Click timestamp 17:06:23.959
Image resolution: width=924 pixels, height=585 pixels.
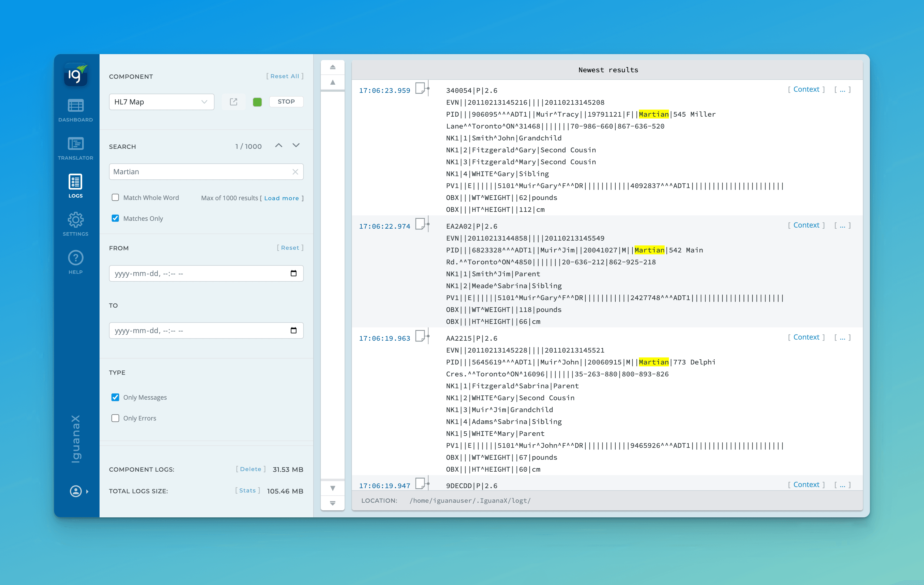(x=384, y=91)
